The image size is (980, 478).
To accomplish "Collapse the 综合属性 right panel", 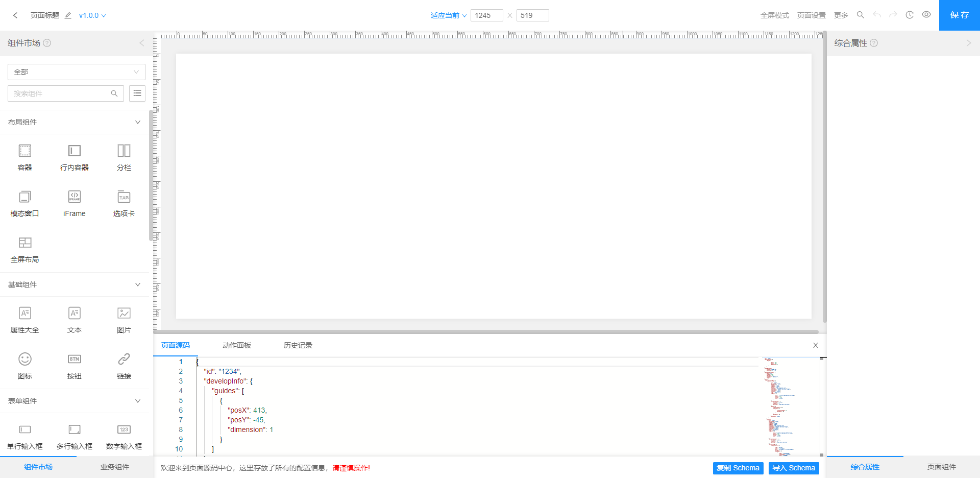I will coord(969,43).
